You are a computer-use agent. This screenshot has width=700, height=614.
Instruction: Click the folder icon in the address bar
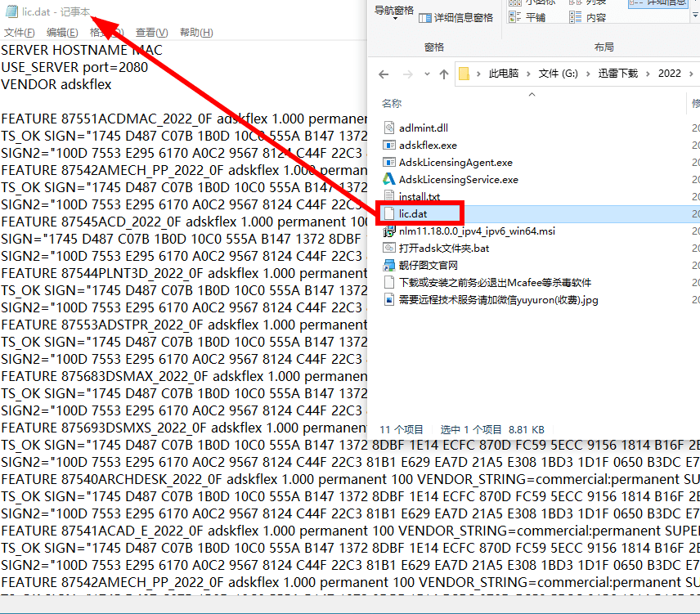(464, 74)
